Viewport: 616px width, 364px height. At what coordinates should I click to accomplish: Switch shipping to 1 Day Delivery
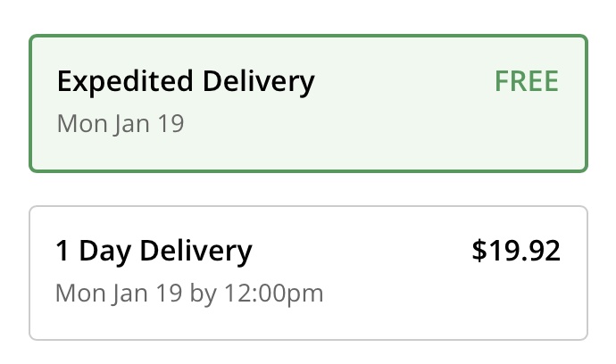coord(308,272)
